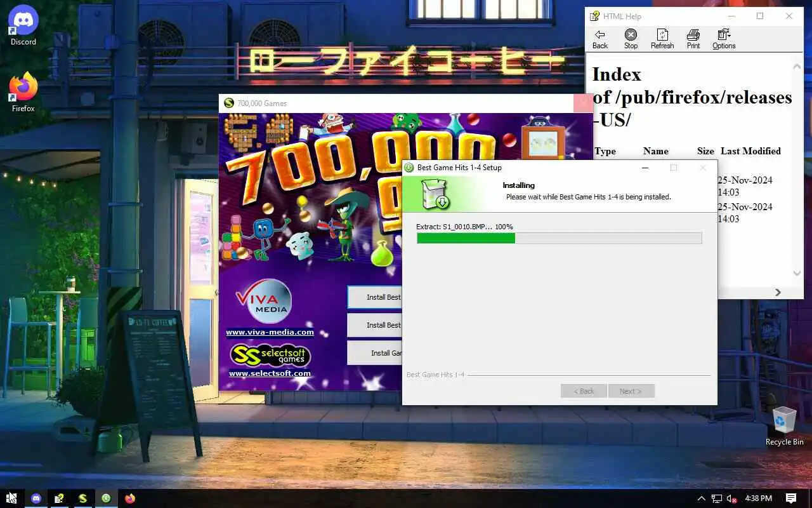812x508 pixels.
Task: Click the green install progress bar
Action: 559,238
